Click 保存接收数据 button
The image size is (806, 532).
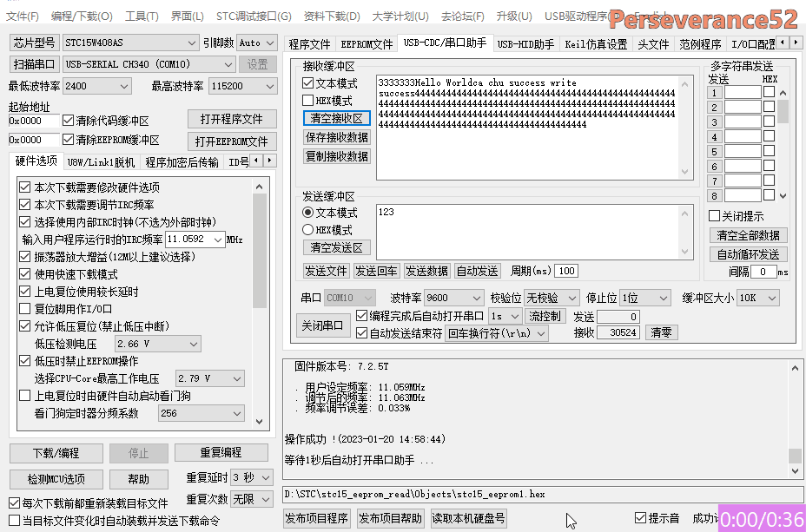point(337,138)
